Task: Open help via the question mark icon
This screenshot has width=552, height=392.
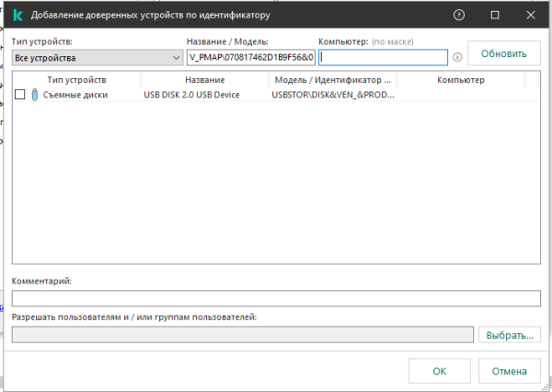Action: click(x=459, y=16)
